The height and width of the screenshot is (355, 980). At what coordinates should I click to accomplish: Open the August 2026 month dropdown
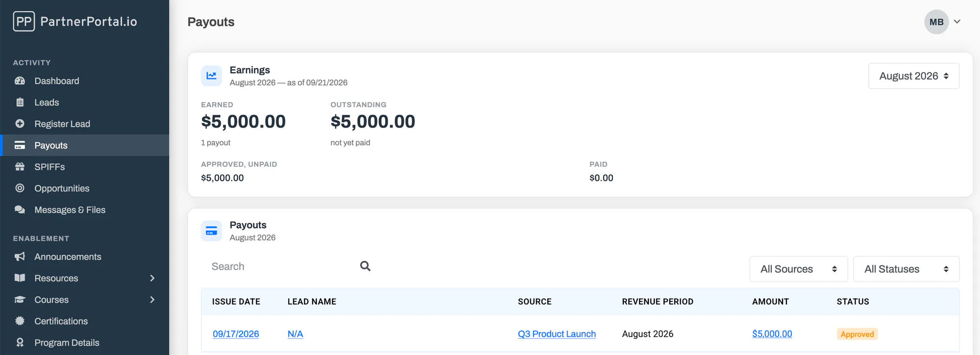(914, 76)
